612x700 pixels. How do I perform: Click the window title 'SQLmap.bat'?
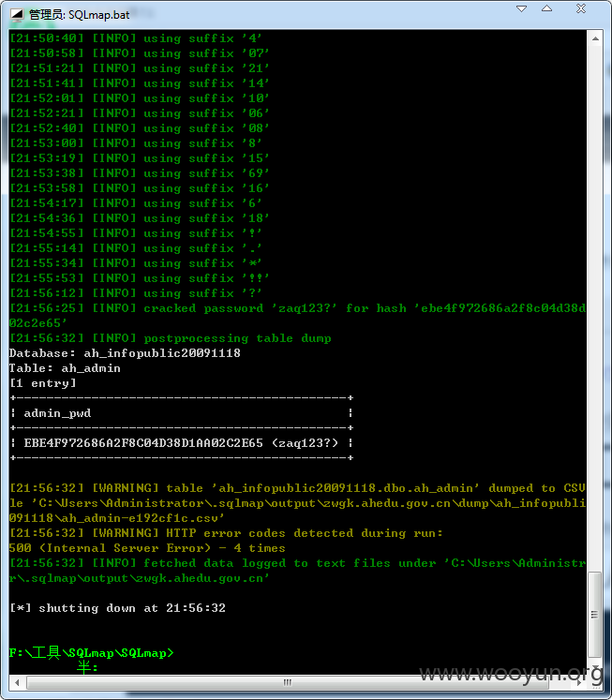point(99,15)
